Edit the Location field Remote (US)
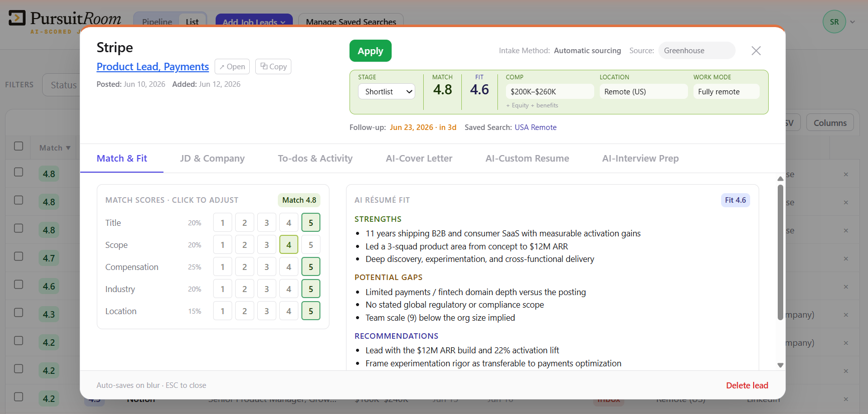This screenshot has width=868, height=414. [643, 91]
